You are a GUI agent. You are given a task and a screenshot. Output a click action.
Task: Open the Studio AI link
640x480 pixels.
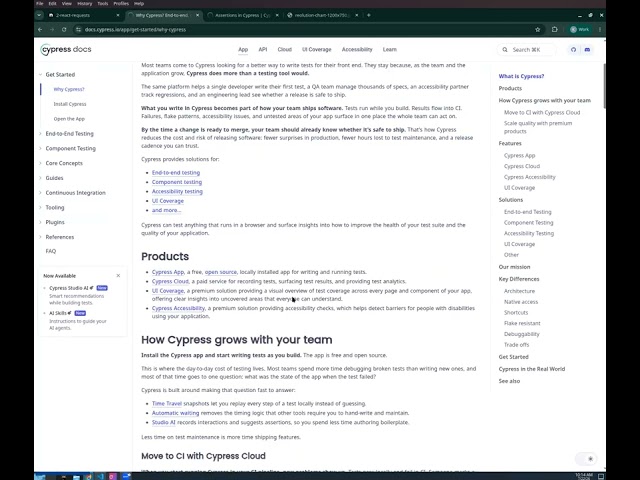pyautogui.click(x=163, y=422)
